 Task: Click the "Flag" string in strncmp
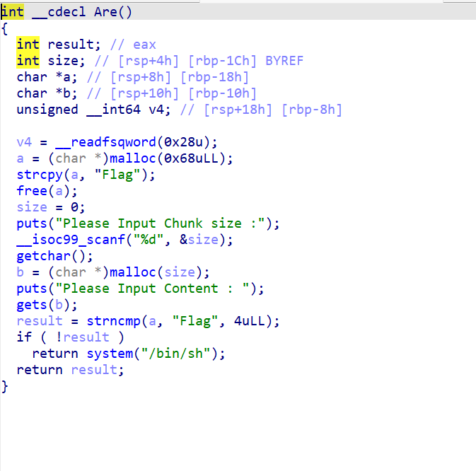pyautogui.click(x=195, y=321)
